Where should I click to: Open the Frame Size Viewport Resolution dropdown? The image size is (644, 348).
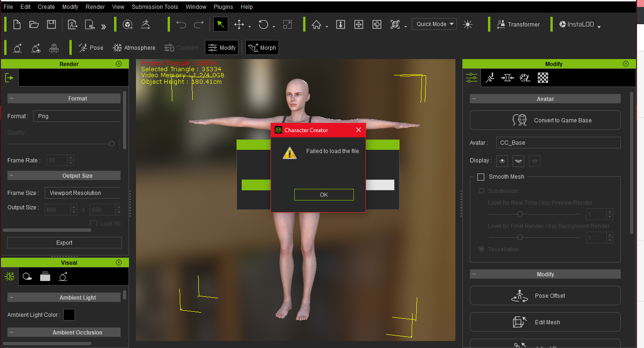click(83, 193)
